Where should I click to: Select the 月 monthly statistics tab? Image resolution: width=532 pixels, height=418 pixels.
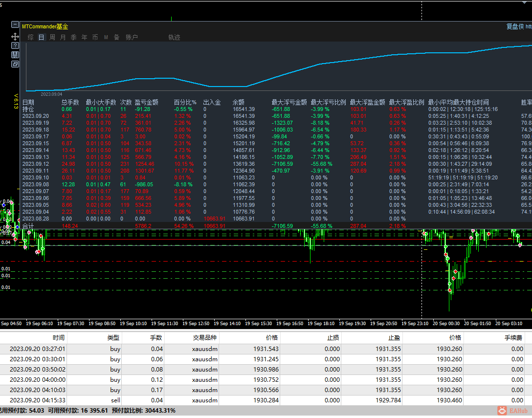(x=63, y=38)
